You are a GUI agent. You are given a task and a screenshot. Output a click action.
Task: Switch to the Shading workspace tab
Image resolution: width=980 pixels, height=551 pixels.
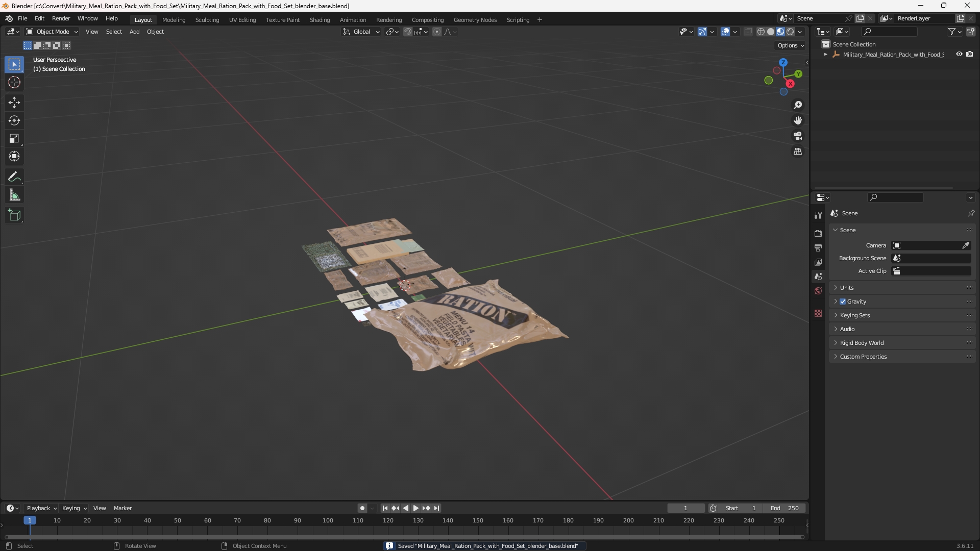[x=320, y=20]
